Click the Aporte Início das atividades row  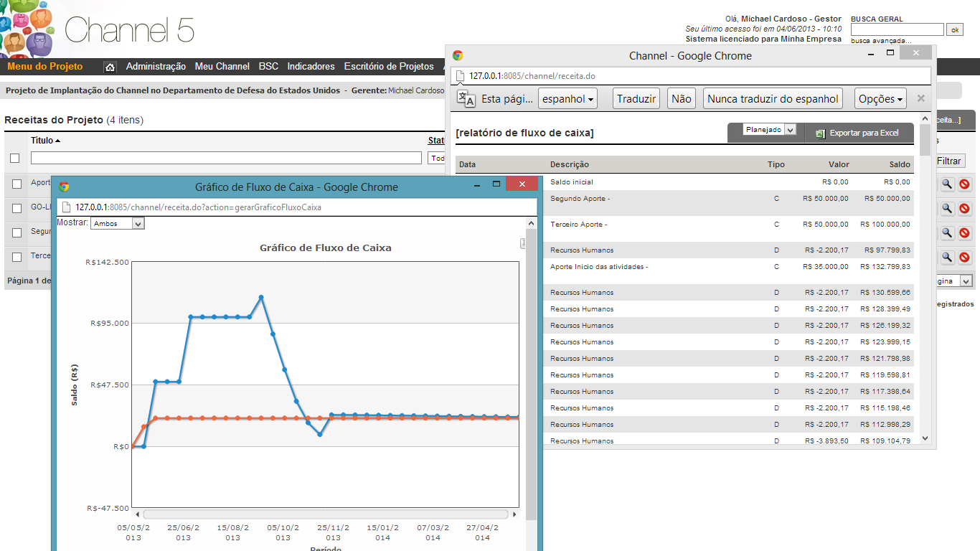click(x=599, y=267)
